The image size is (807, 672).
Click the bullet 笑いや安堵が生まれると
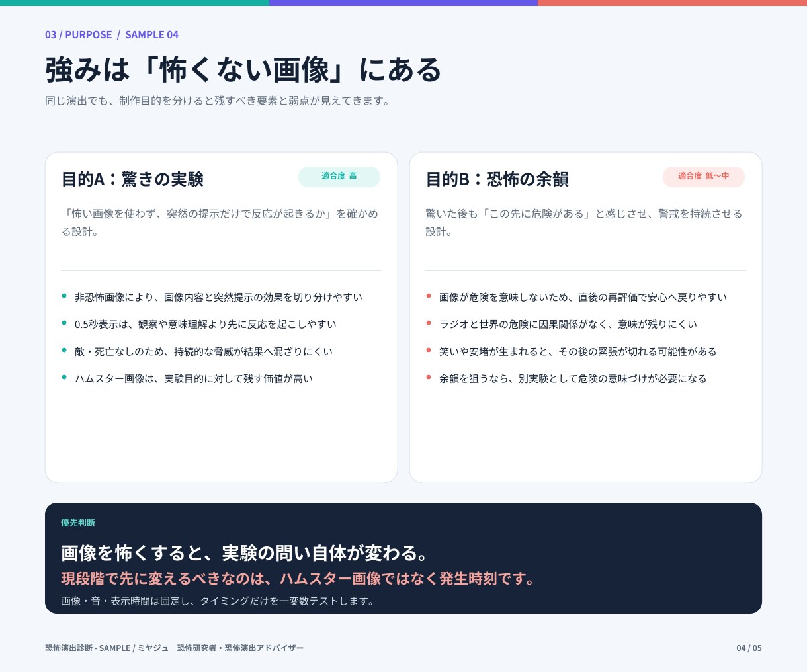578,351
